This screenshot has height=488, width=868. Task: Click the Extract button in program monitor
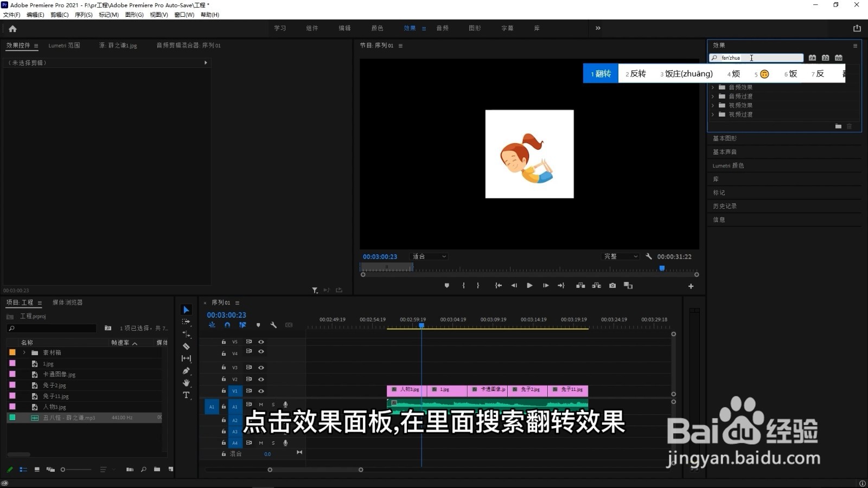pyautogui.click(x=597, y=286)
